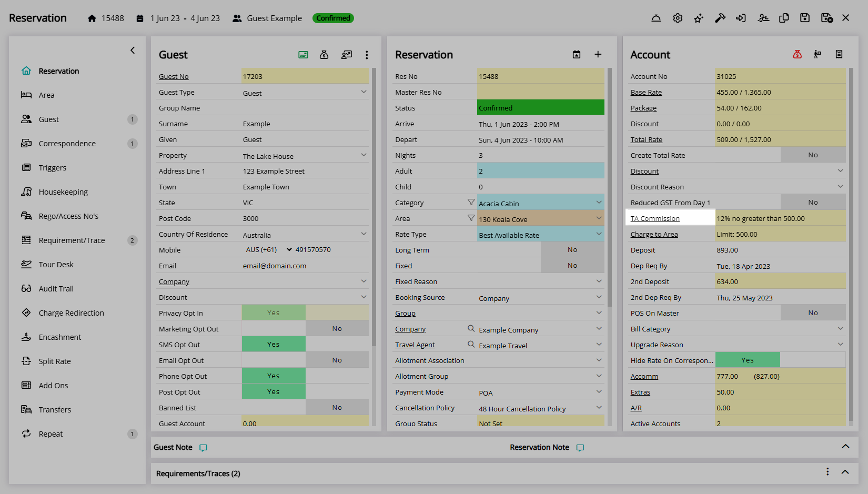Click the plus icon in Reservation panel
868x494 pixels.
coord(598,55)
